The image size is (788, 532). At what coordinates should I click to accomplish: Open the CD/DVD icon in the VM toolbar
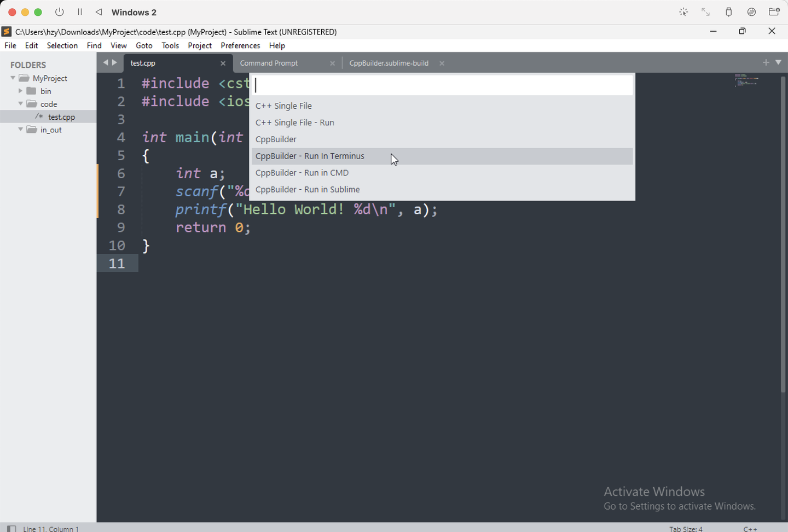click(751, 11)
